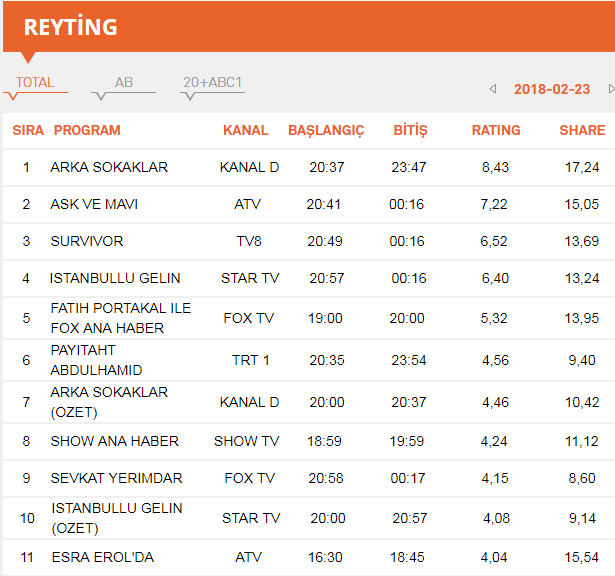Click the BAŞLANGIÇ column header

point(326,130)
